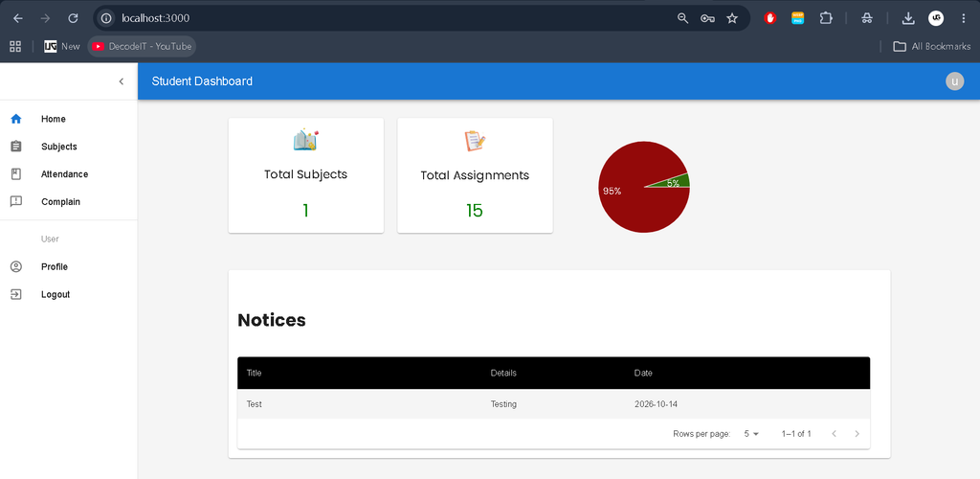Image resolution: width=980 pixels, height=479 pixels.
Task: Click the yellow and blue extension icon
Action: pyautogui.click(x=797, y=18)
